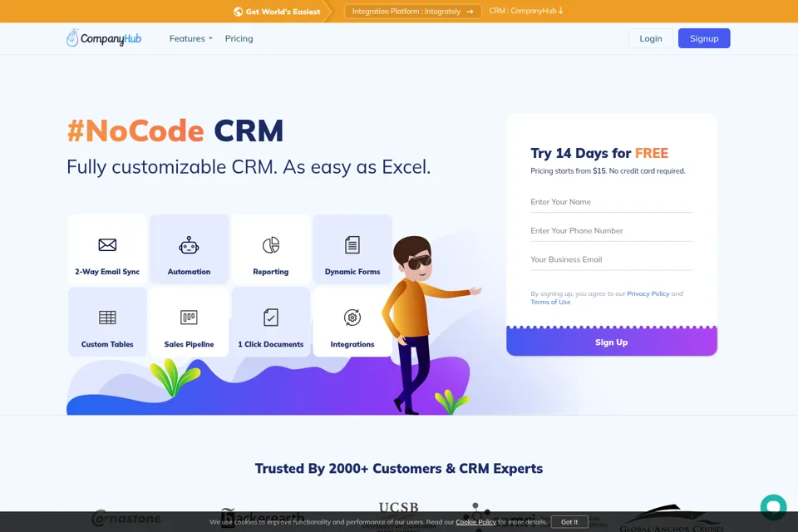Go to the Pricing page

(239, 39)
